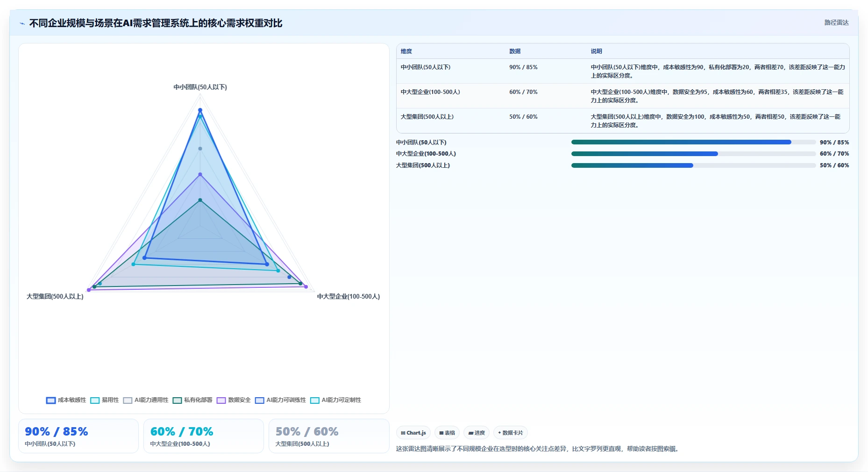Toggle the 成本敏感性 legend item
Image resolution: width=868 pixels, height=472 pixels.
(x=66, y=400)
